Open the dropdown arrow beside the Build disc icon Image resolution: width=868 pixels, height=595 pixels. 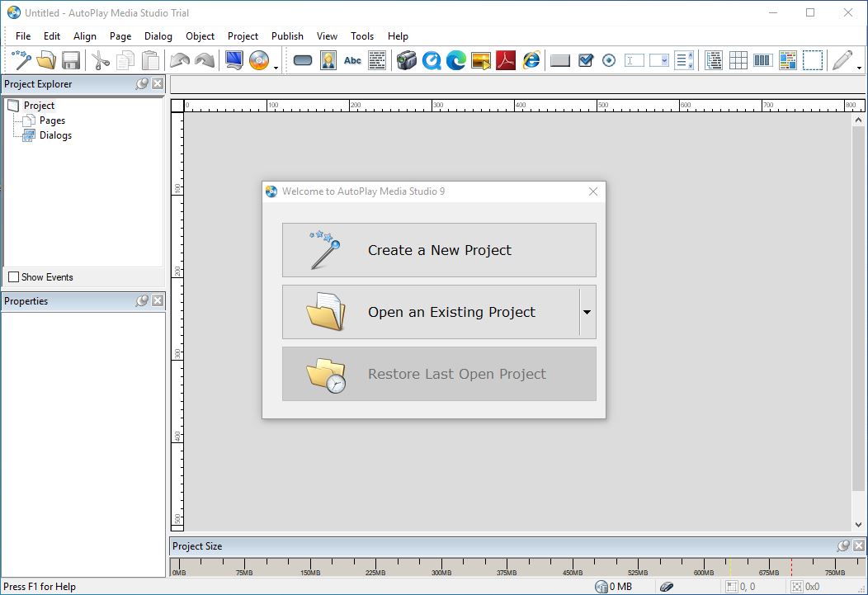pyautogui.click(x=276, y=66)
